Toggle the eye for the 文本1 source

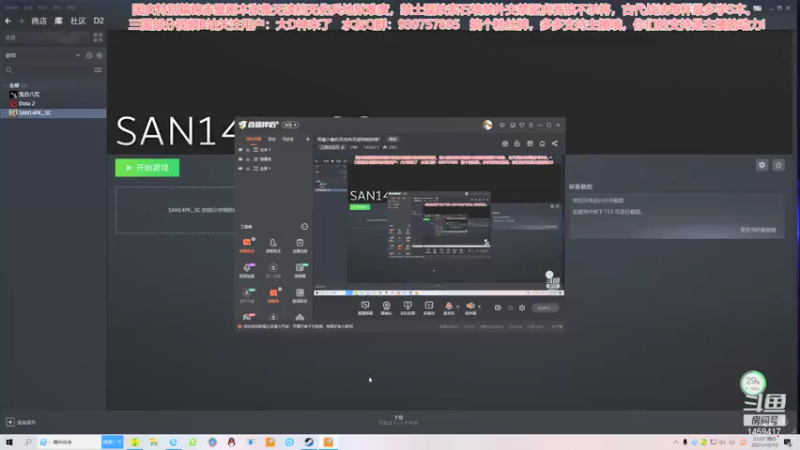pos(240,150)
